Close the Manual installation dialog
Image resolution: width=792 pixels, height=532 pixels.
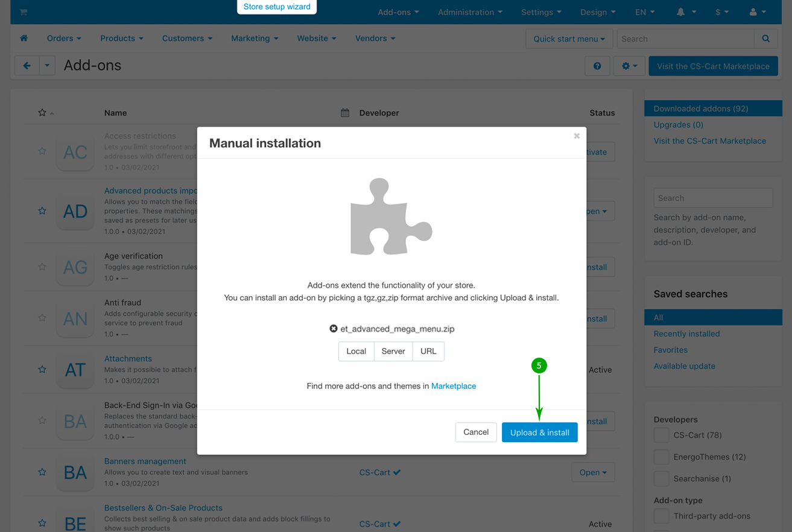tap(577, 136)
